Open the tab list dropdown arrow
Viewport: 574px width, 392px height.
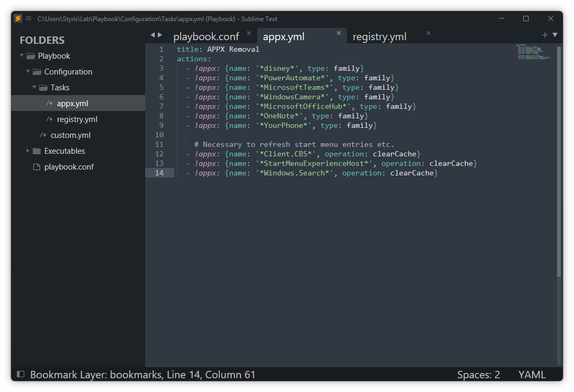tap(555, 35)
